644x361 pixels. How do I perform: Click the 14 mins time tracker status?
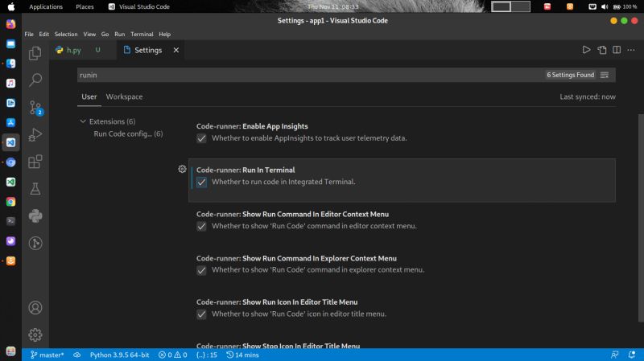(242, 355)
